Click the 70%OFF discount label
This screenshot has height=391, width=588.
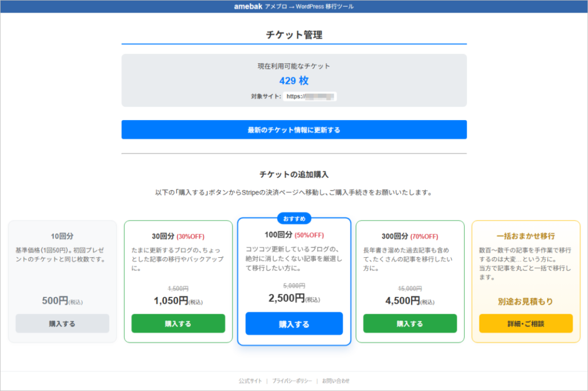[424, 237]
